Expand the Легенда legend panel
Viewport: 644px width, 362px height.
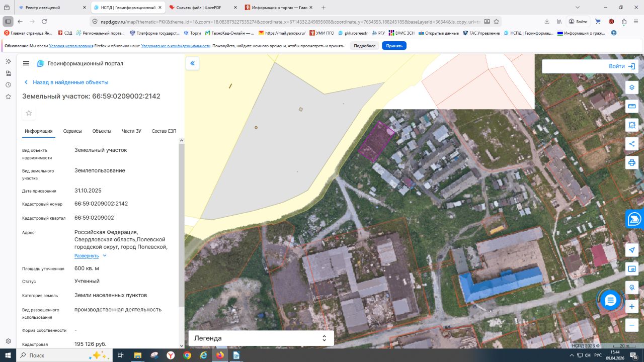point(261,338)
